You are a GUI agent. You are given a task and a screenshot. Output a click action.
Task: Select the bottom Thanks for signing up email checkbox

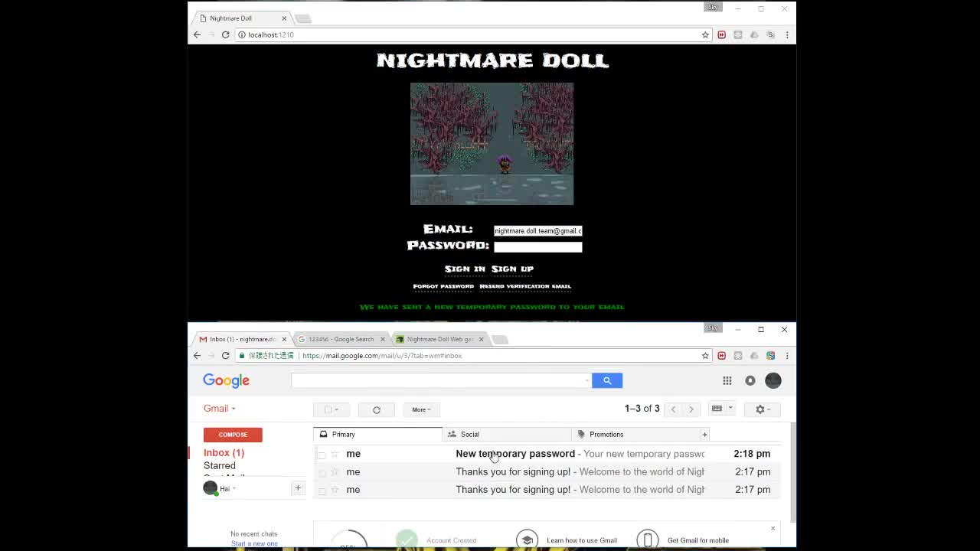pyautogui.click(x=322, y=489)
